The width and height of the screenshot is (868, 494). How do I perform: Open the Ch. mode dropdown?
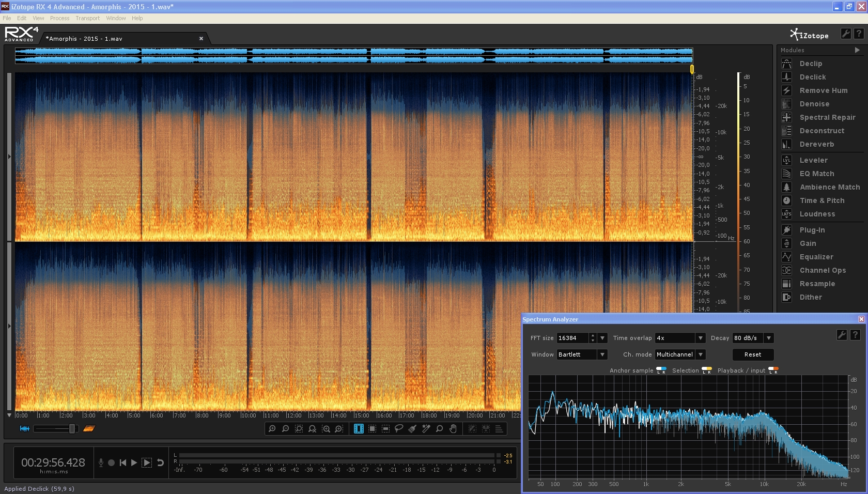click(701, 354)
